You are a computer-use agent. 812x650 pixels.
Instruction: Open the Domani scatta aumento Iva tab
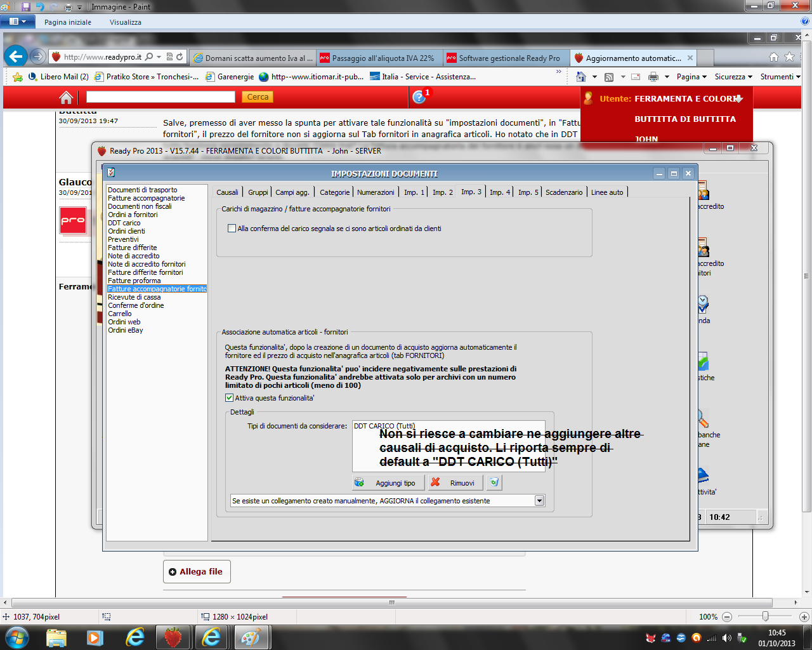(x=252, y=58)
